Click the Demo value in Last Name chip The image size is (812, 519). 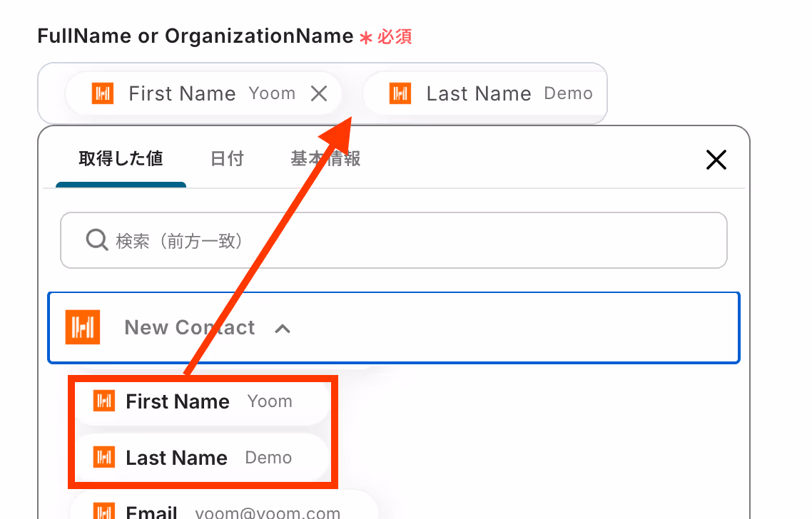[x=568, y=93]
